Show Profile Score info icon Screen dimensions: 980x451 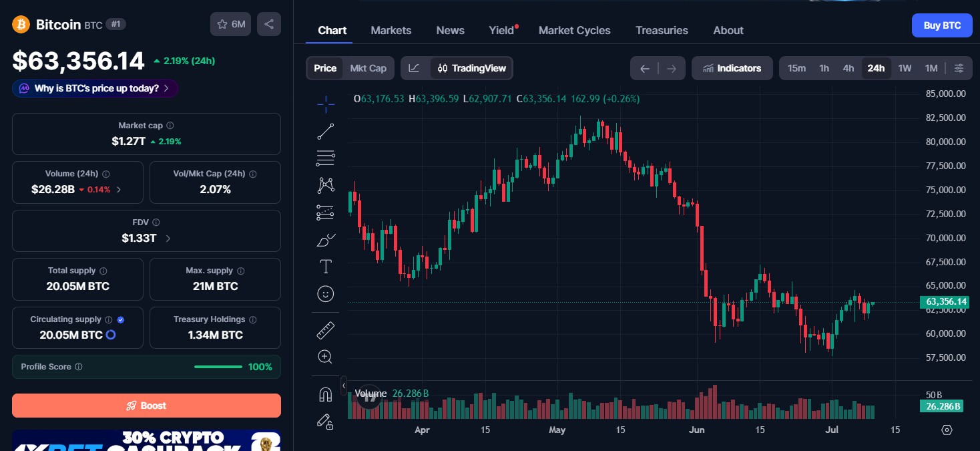pyautogui.click(x=79, y=367)
